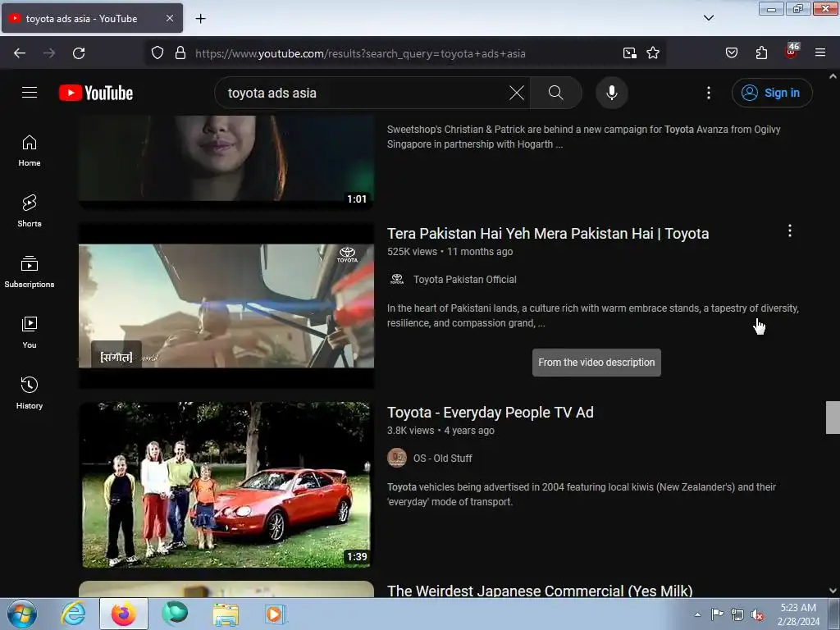
Task: Reload the page
Action: point(79,53)
